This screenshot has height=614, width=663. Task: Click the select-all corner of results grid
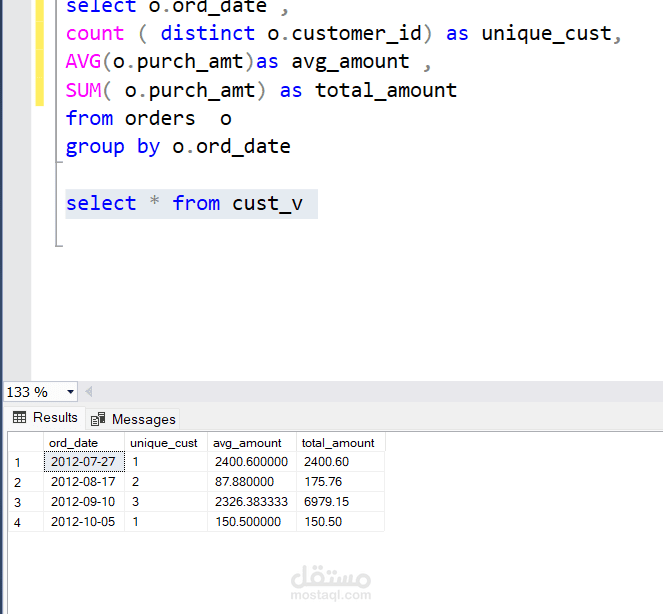[x=26, y=442]
